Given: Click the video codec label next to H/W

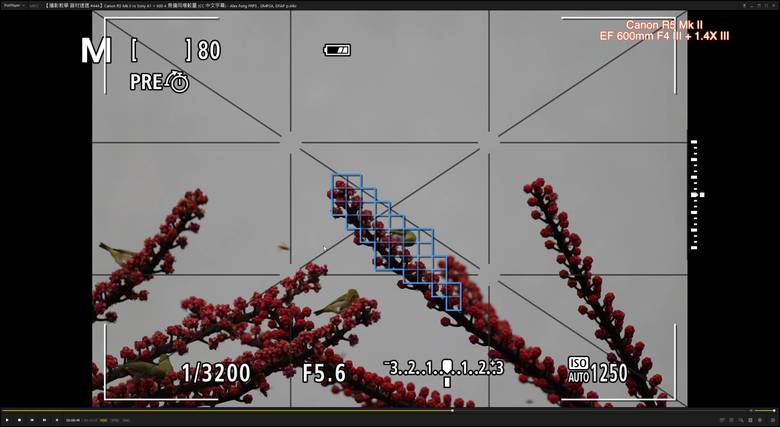Looking at the screenshot, I should [x=115, y=420].
